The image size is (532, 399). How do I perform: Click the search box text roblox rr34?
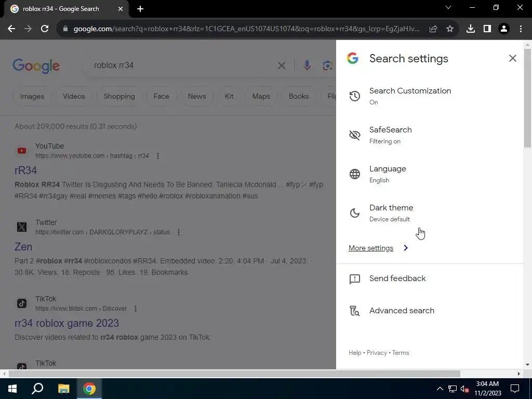pos(114,65)
